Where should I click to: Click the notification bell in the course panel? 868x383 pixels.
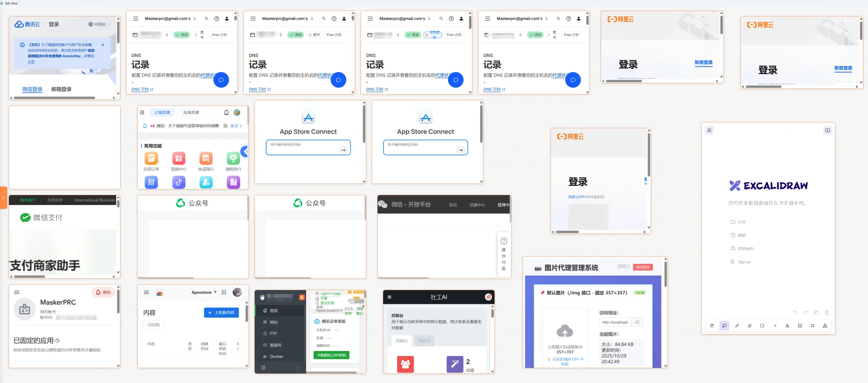(x=226, y=112)
